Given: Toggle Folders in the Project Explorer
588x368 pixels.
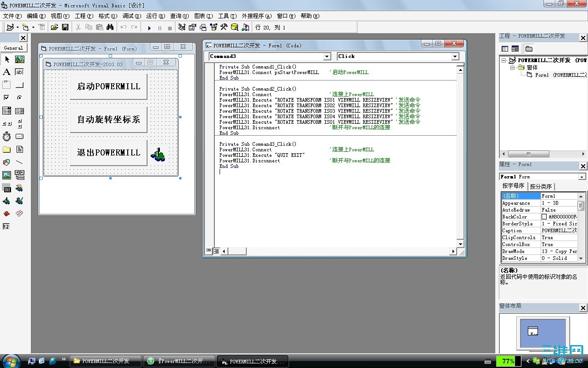Looking at the screenshot, I should (x=529, y=49).
